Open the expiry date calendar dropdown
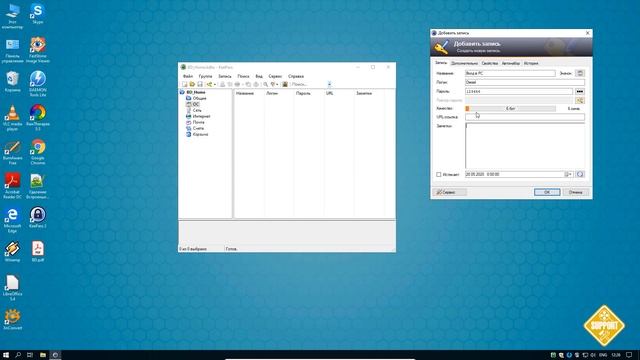This screenshot has width=640, height=360. pyautogui.click(x=569, y=174)
